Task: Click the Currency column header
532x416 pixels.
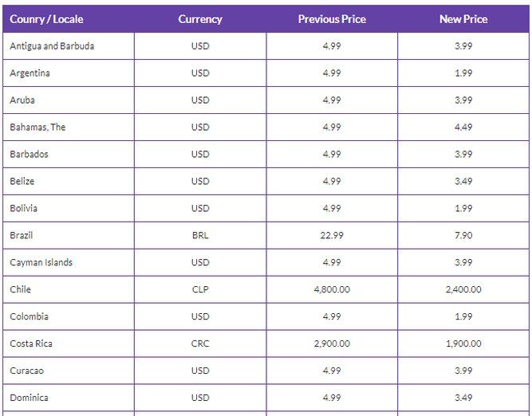Action: click(200, 19)
